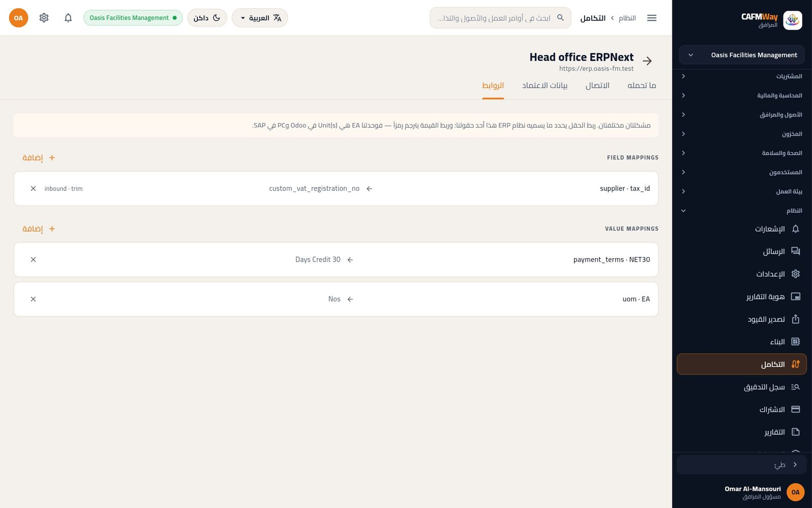Add a new field mapping with إضافة

[x=39, y=158]
